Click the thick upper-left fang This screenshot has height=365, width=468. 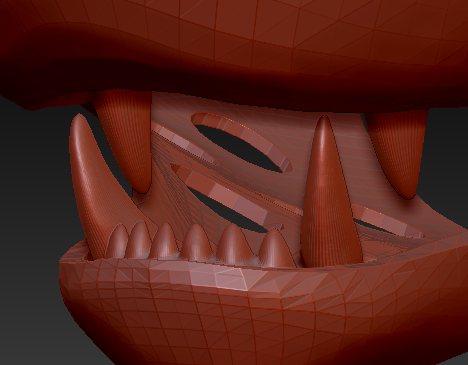pos(125,140)
